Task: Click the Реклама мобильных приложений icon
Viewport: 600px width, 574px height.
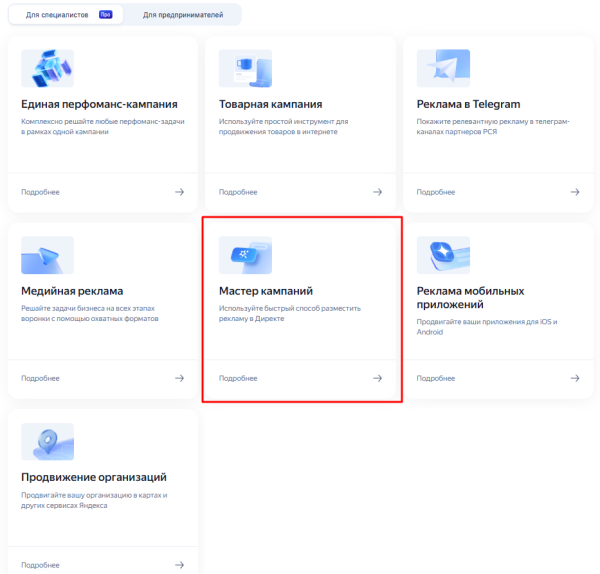Action: tap(443, 255)
